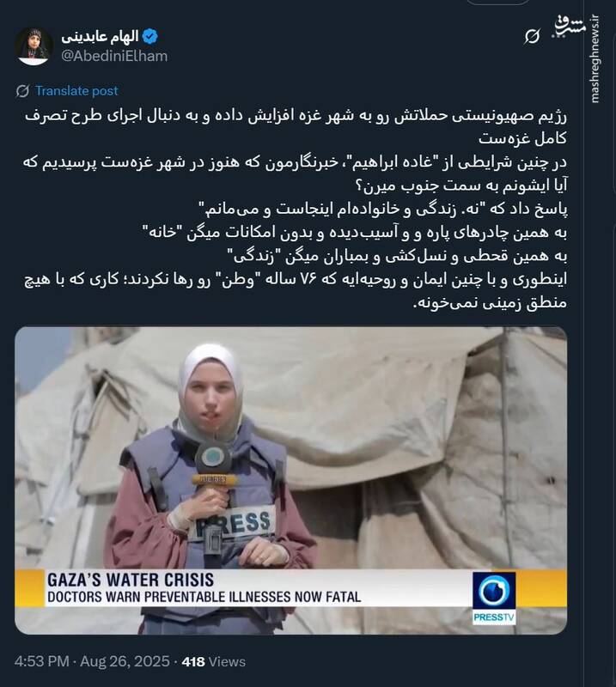Open the 4:53 PM timestamp

(41, 661)
